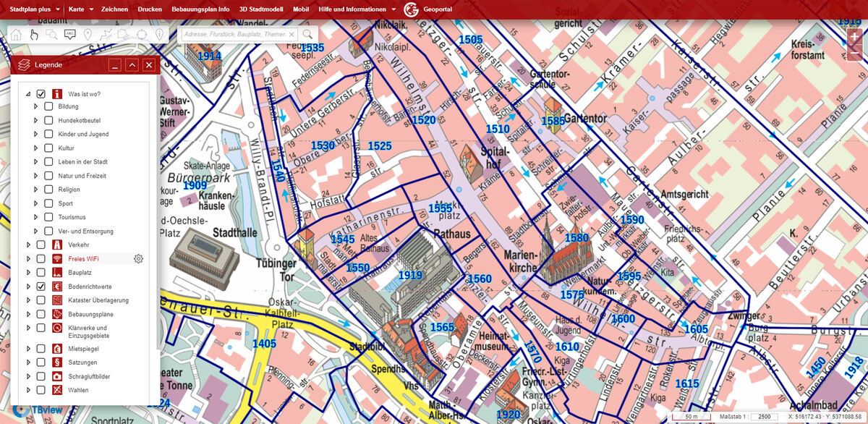Click the home extent toolbar icon
Viewport: 868px width, 424px height.
pos(16,34)
